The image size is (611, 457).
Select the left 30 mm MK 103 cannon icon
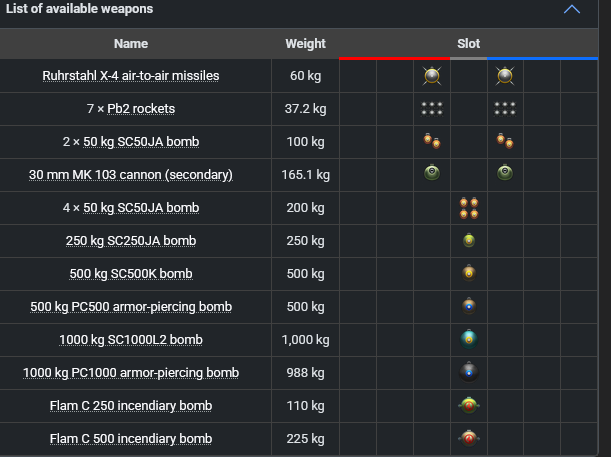pos(432,174)
